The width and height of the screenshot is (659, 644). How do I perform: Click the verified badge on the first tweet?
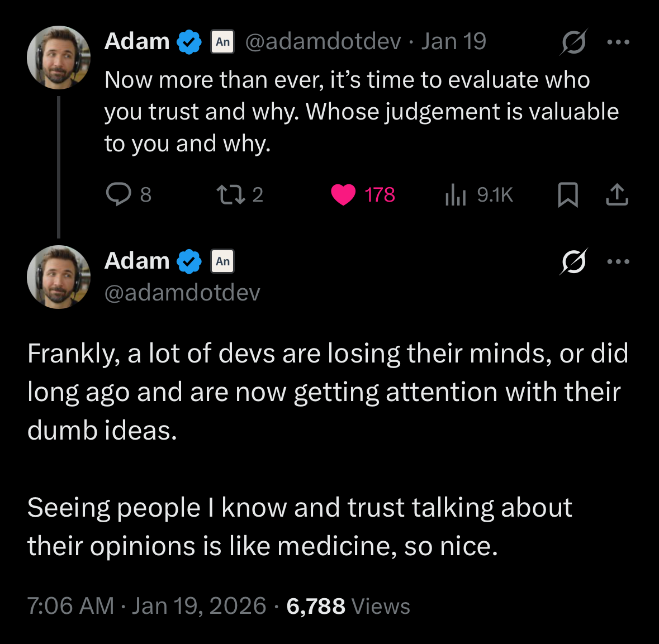(189, 42)
